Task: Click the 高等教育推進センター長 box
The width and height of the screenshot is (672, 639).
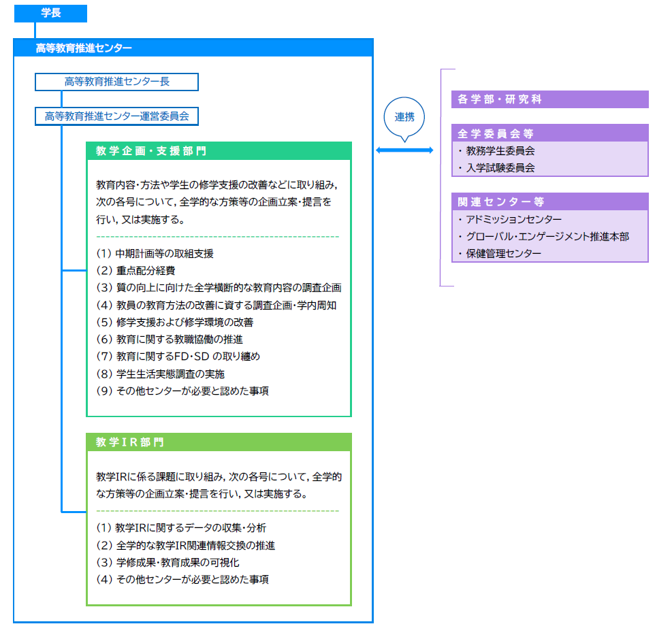Action: [x=116, y=82]
